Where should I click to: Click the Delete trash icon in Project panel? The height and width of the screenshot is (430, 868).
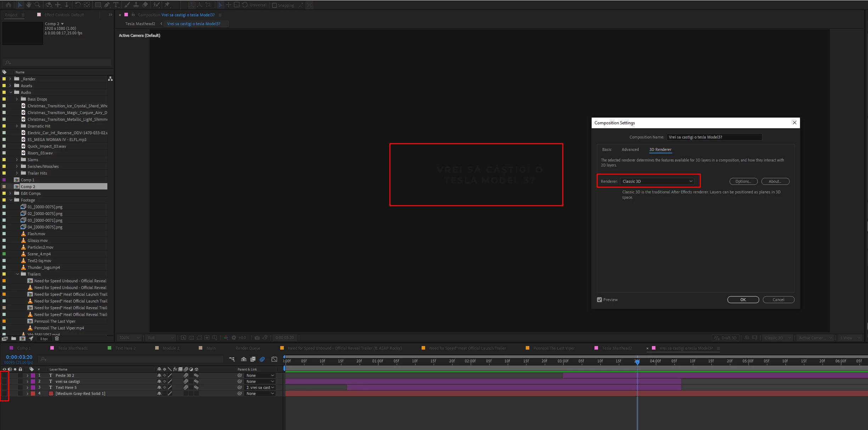[x=57, y=339]
